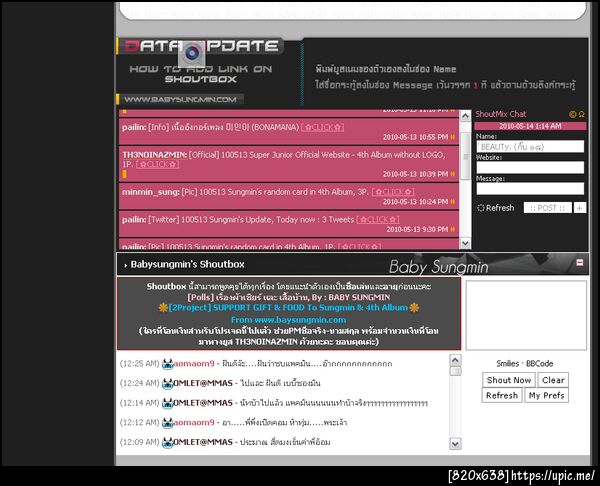Open the From www.baysungmin.com link

289,320
